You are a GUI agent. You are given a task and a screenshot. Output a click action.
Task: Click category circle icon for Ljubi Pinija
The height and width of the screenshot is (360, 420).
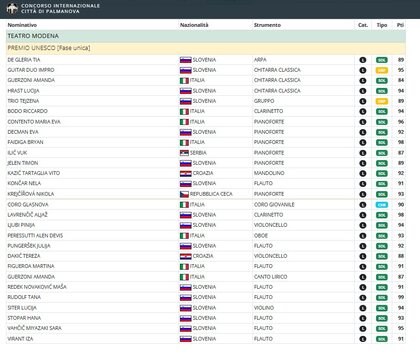click(x=363, y=225)
